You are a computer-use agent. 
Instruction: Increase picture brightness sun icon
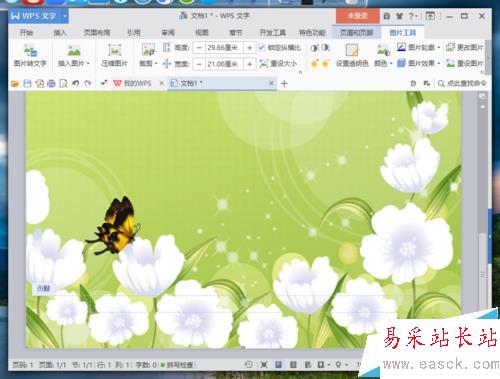[314, 63]
